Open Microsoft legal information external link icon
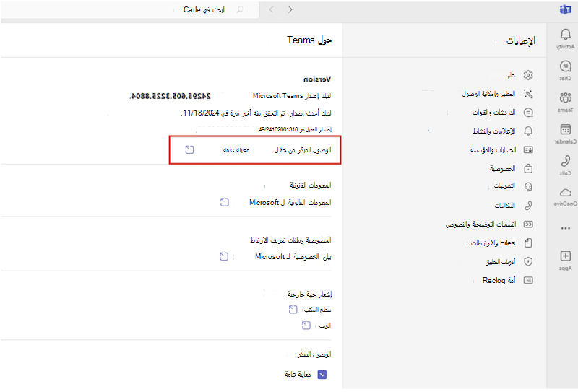 pos(225,202)
